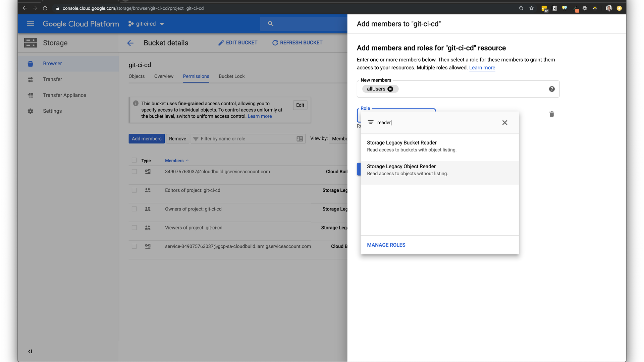Click the Filter by name or role field
Screen dimensions: 644x362
(x=247, y=139)
